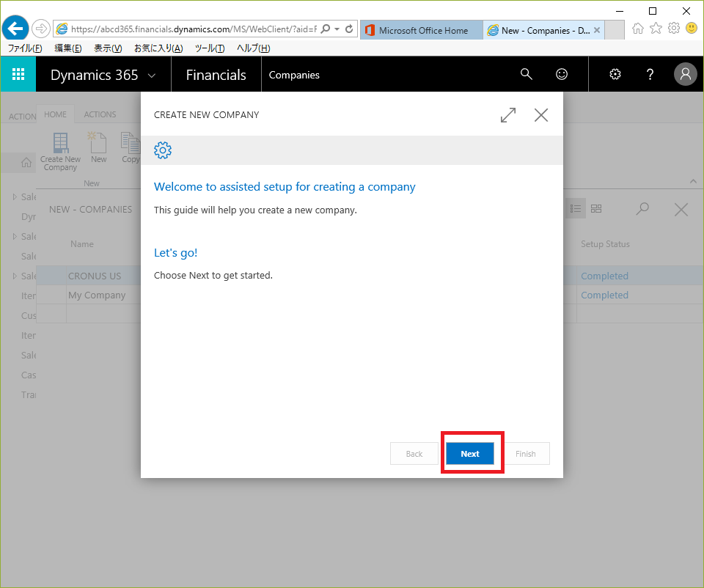This screenshot has height=588, width=704.
Task: Open the user account avatar menu
Action: tap(685, 73)
